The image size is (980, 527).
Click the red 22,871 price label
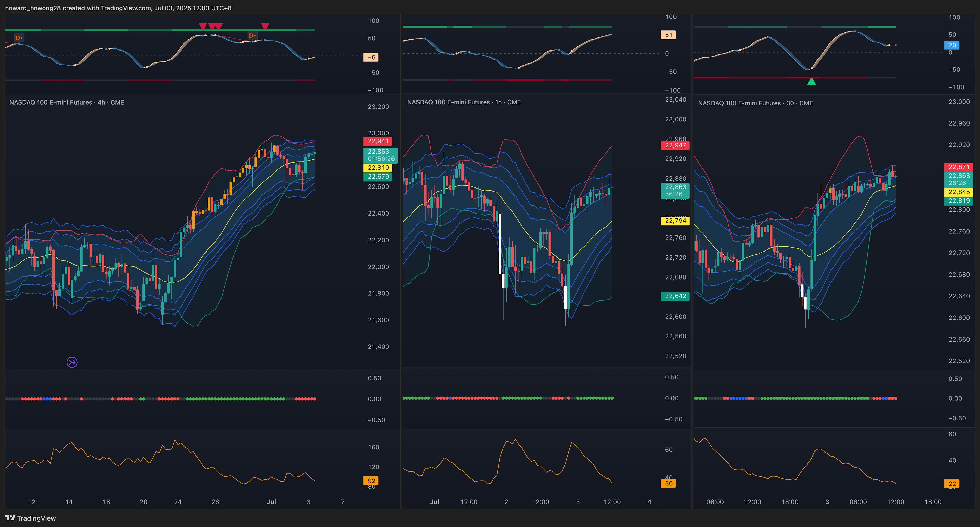point(959,167)
